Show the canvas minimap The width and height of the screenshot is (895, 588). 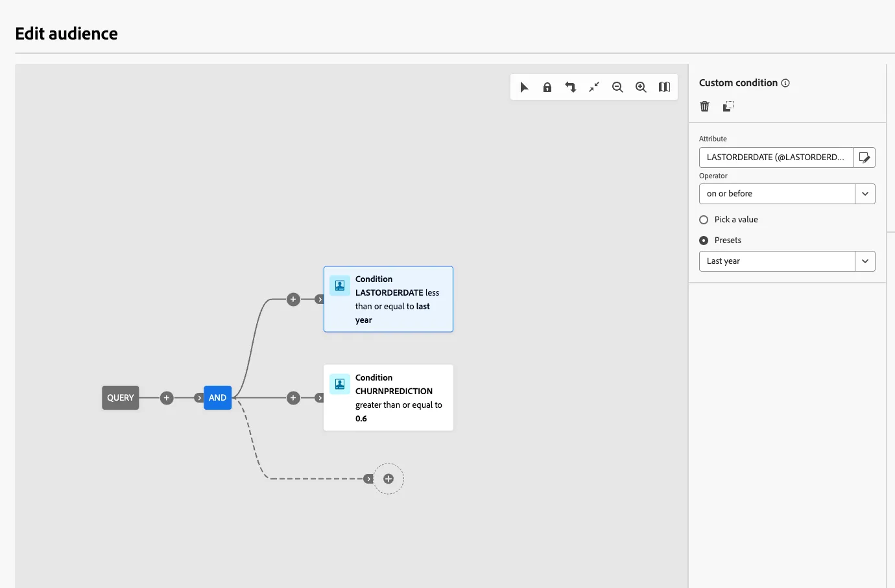point(664,87)
